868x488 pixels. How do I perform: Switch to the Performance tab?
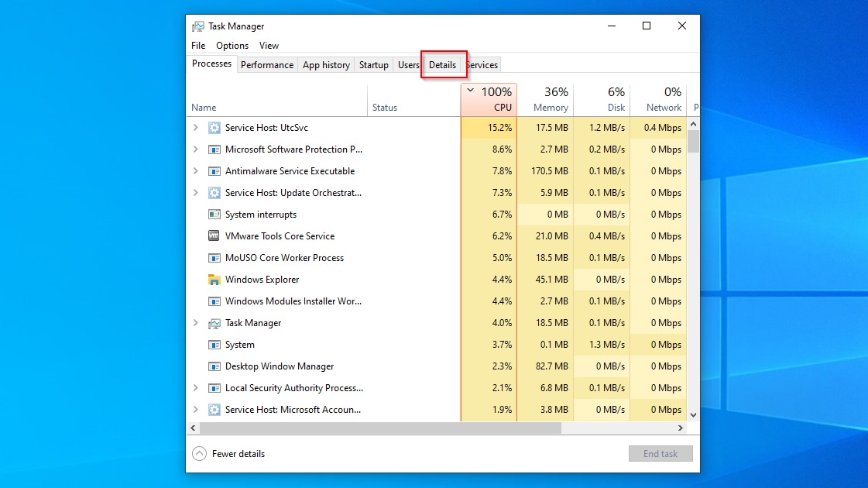point(267,65)
